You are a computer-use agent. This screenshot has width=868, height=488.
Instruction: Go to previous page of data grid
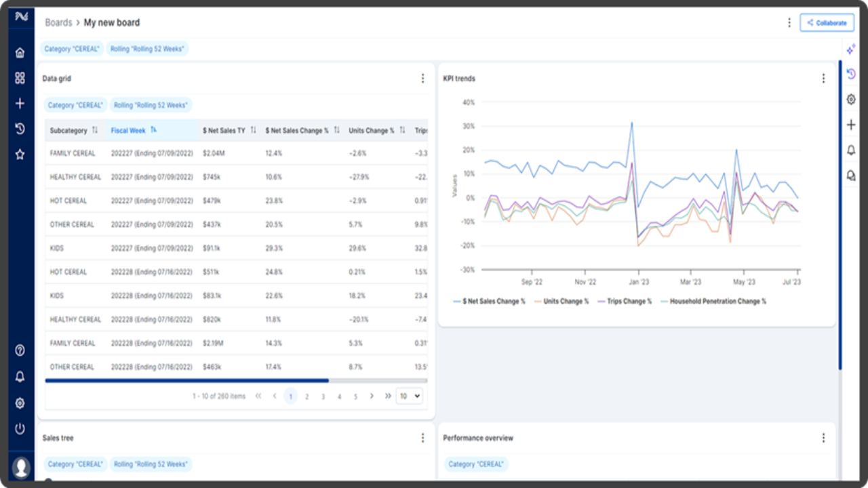275,396
